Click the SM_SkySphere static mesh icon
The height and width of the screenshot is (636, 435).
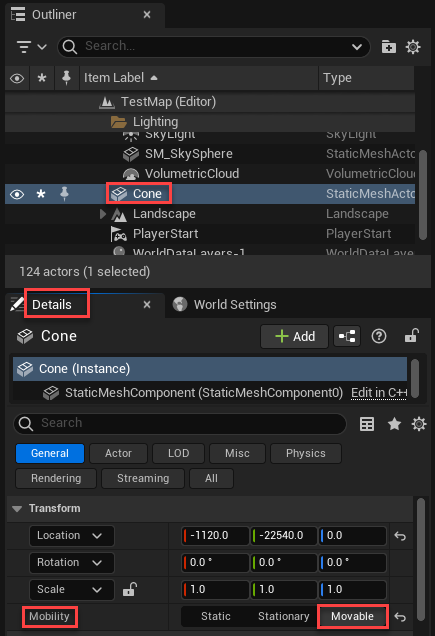pos(131,154)
